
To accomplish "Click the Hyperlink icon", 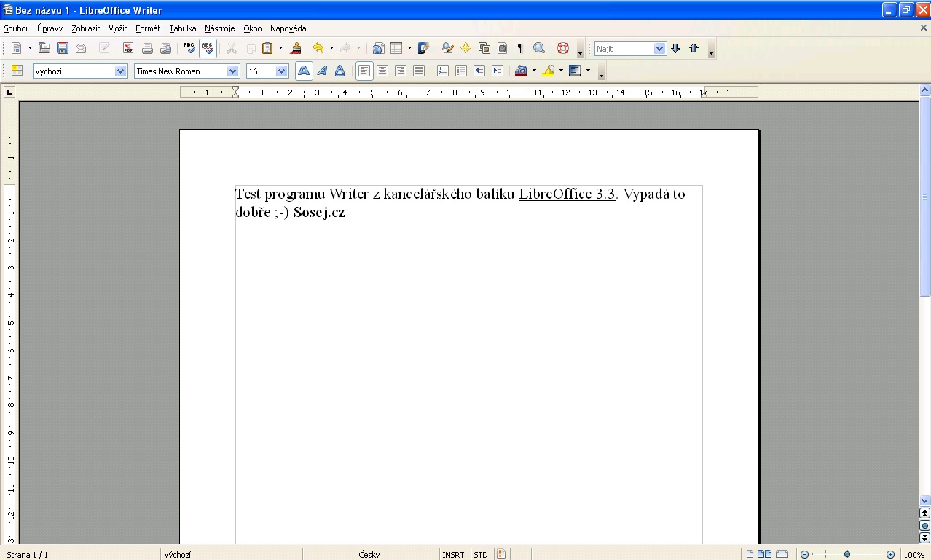I will pos(378,49).
